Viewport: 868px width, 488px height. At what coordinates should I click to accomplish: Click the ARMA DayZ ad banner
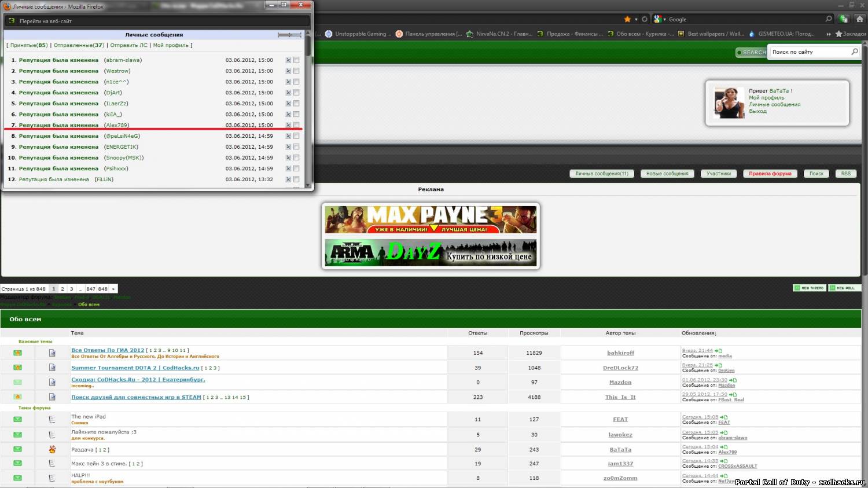431,252
